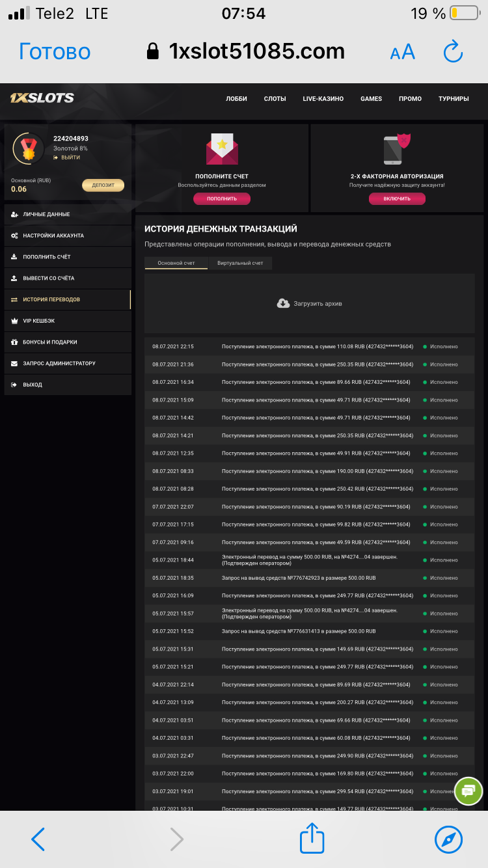Open in Safari compass icon

pos(448,839)
